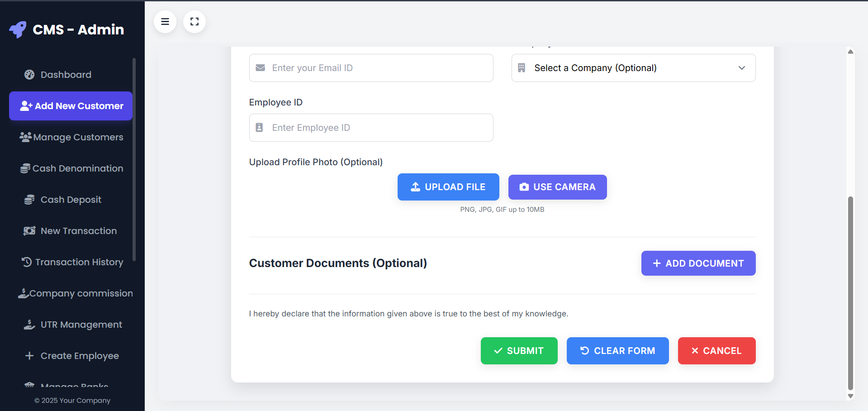Click the New Transaction money icon
868x411 pixels.
click(x=29, y=231)
